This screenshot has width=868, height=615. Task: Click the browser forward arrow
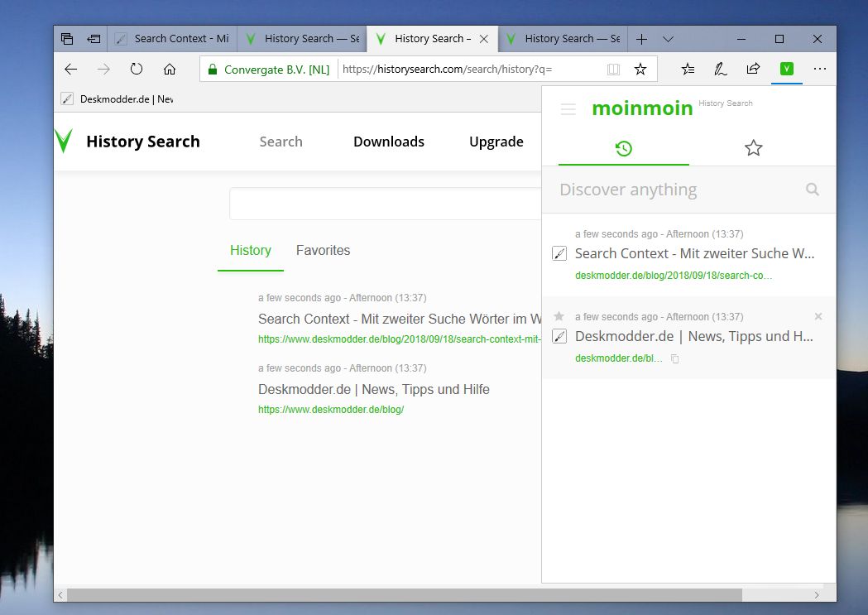[103, 70]
